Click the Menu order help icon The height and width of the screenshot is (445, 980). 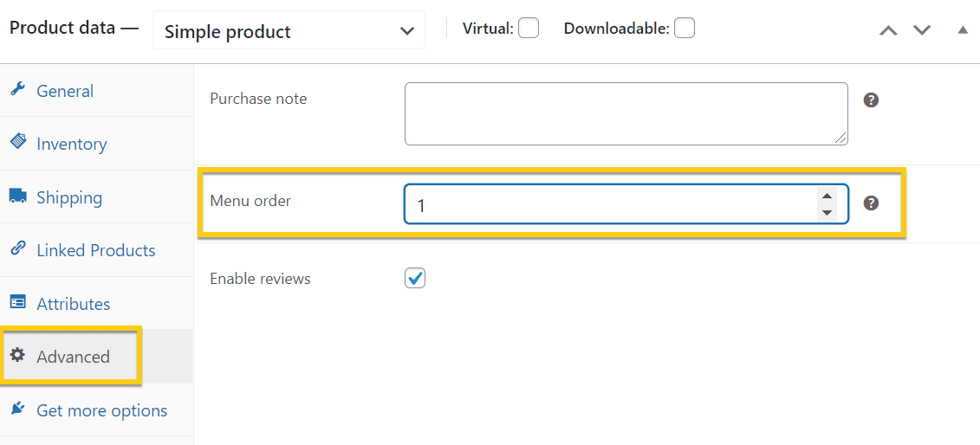(x=871, y=203)
